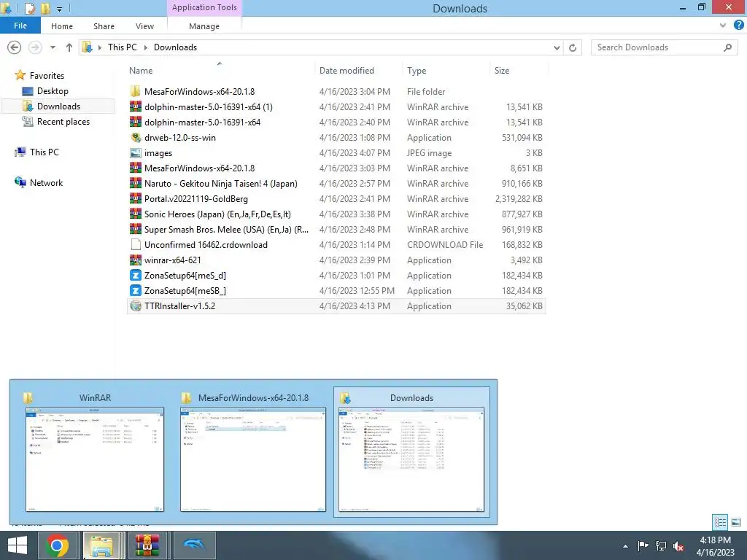The height and width of the screenshot is (560, 747).
Task: Open Desktop in the navigation pane
Action: pyautogui.click(x=53, y=90)
